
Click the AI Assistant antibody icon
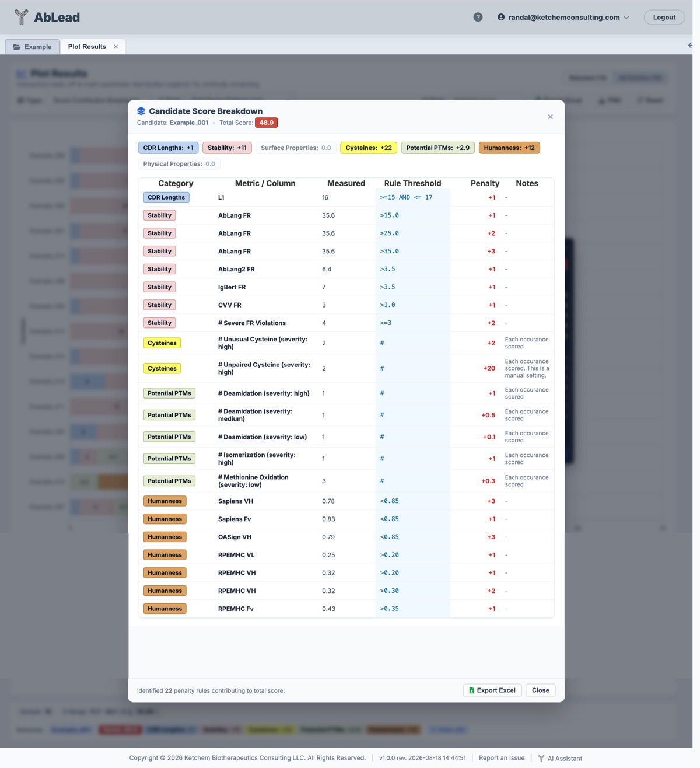coord(541,759)
